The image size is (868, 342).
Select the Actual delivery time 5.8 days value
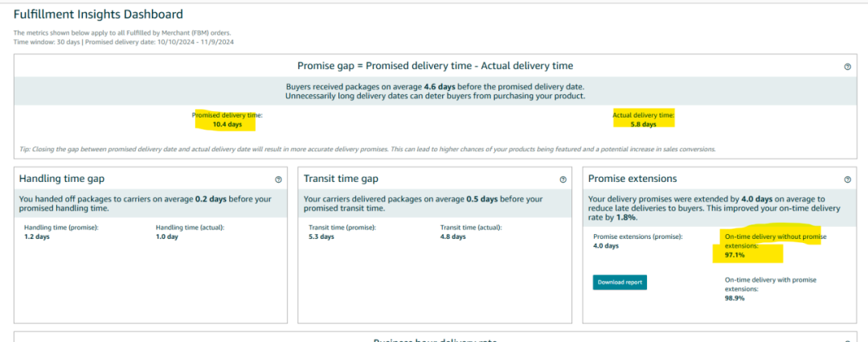(643, 125)
